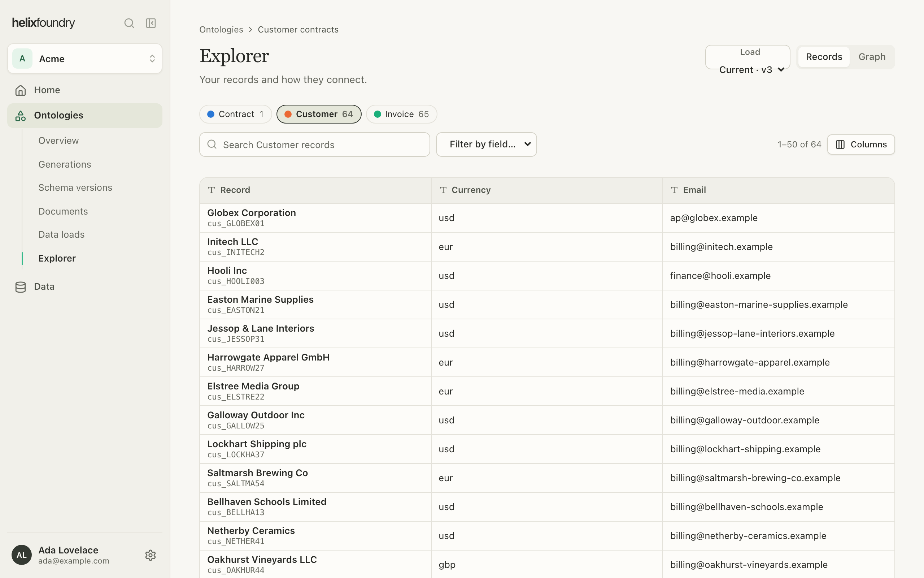Focus the Search Customer records field
This screenshot has width=924, height=578.
tap(315, 144)
